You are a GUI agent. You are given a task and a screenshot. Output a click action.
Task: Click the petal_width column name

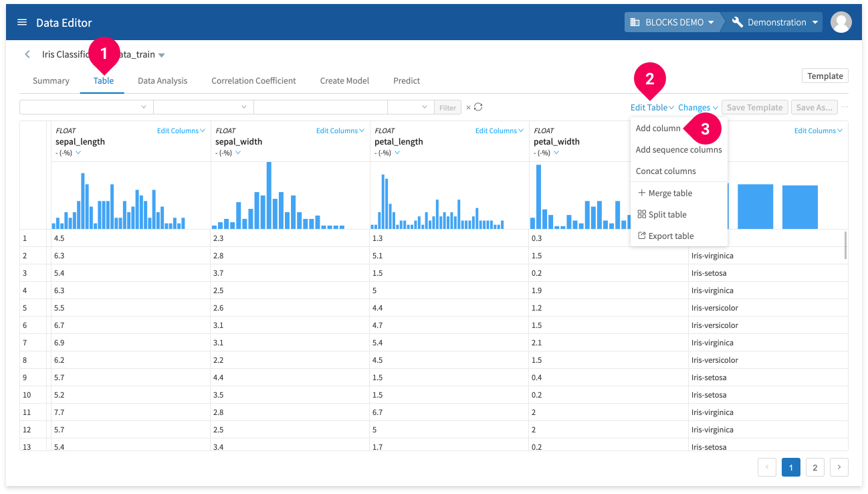[x=556, y=141]
